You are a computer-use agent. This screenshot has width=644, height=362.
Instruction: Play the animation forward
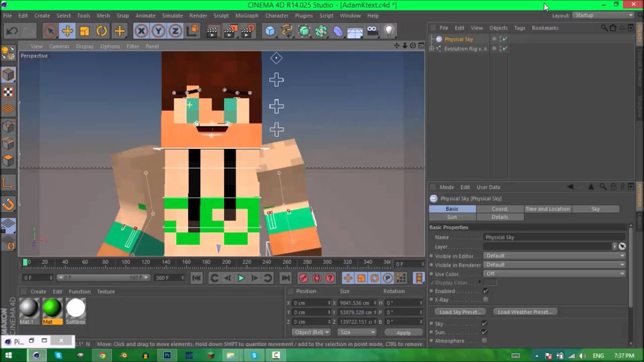[241, 278]
